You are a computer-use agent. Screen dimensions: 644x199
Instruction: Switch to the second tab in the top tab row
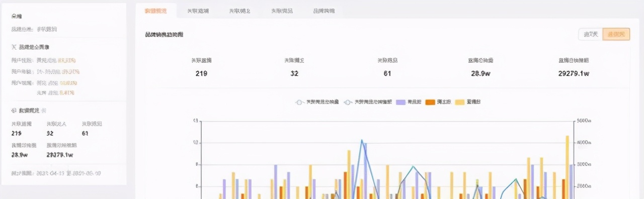pos(198,11)
